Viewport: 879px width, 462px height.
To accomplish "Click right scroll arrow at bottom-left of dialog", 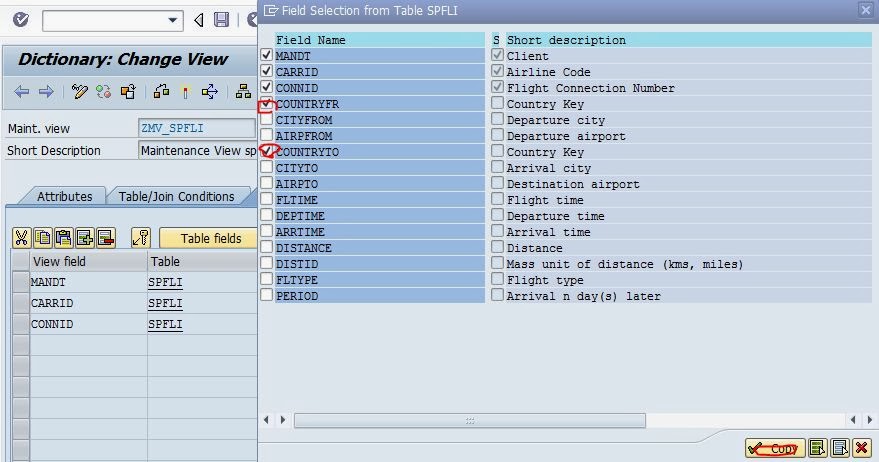I will pos(283,420).
